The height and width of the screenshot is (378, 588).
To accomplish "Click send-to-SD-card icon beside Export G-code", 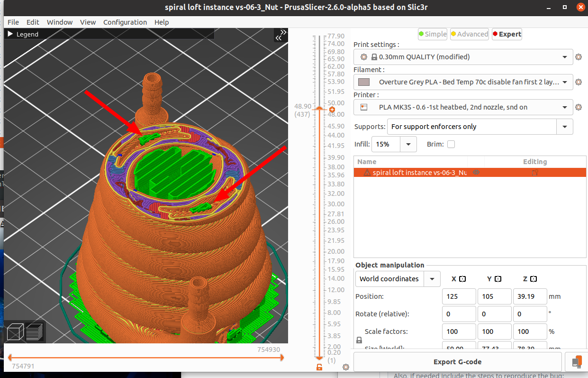I will 577,362.
